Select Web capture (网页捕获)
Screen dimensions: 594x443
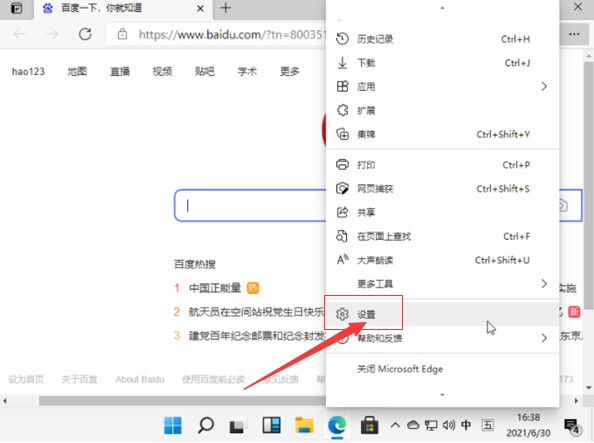pos(442,189)
